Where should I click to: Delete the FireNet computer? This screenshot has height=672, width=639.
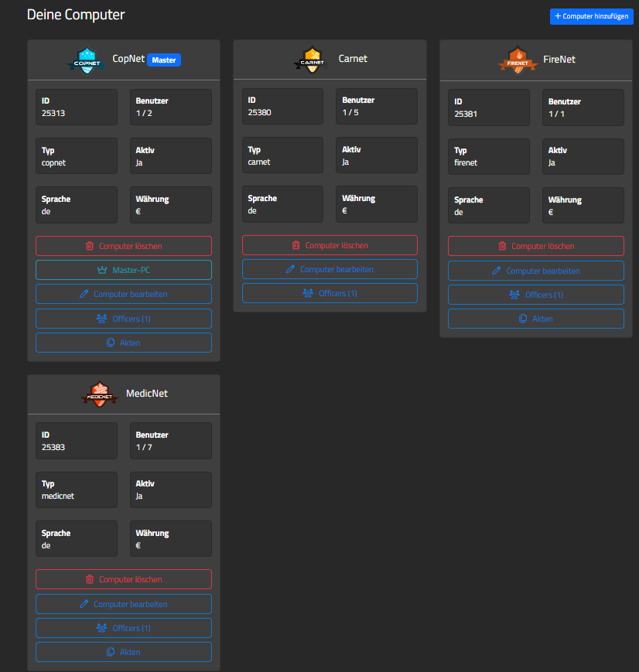(536, 246)
